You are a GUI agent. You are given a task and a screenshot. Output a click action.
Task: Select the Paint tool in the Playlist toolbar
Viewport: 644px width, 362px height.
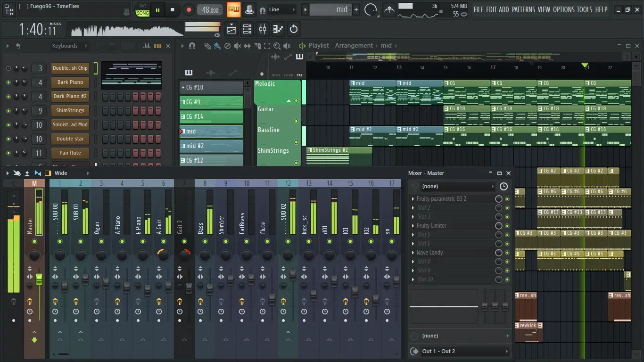coord(217,46)
